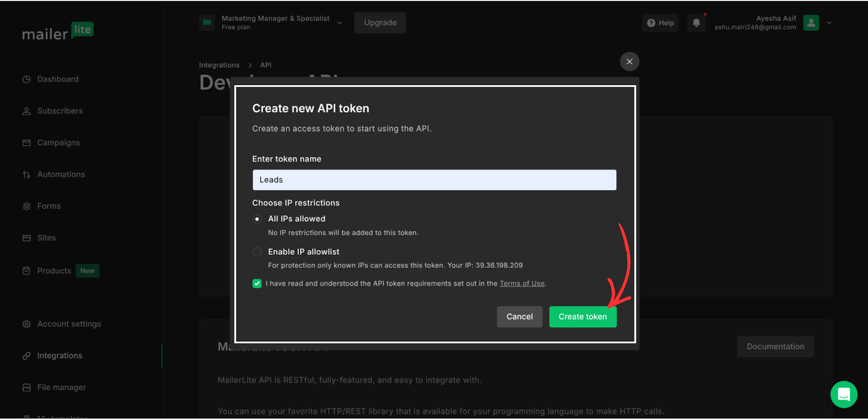Screen dimensions: 868x419
Task: Open notifications bell
Action: point(697,23)
